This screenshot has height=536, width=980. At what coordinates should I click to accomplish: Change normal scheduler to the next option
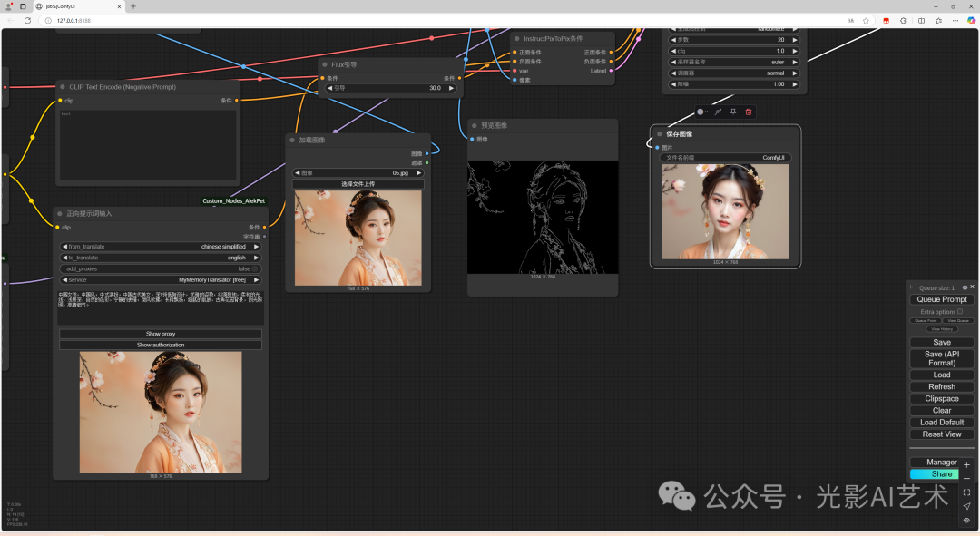794,73
